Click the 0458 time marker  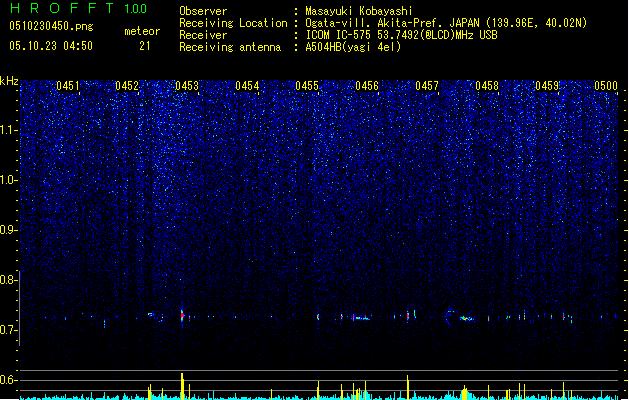click(x=487, y=86)
